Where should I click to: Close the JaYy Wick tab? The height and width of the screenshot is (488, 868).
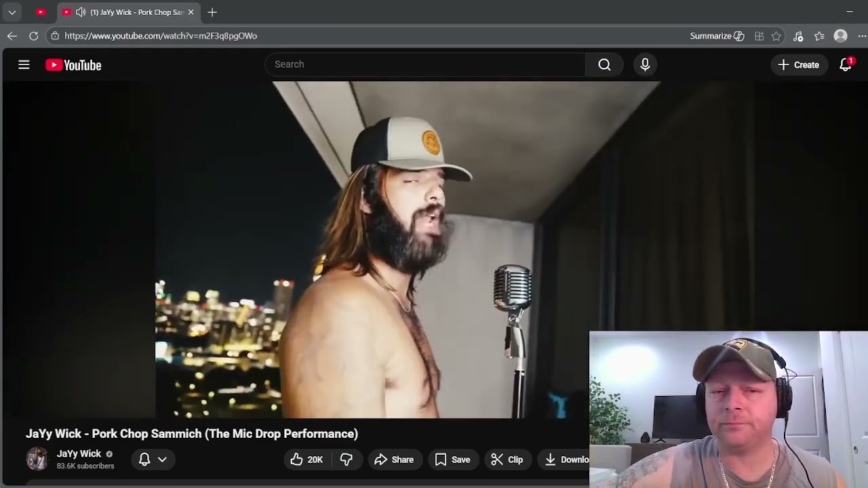pyautogui.click(x=191, y=12)
